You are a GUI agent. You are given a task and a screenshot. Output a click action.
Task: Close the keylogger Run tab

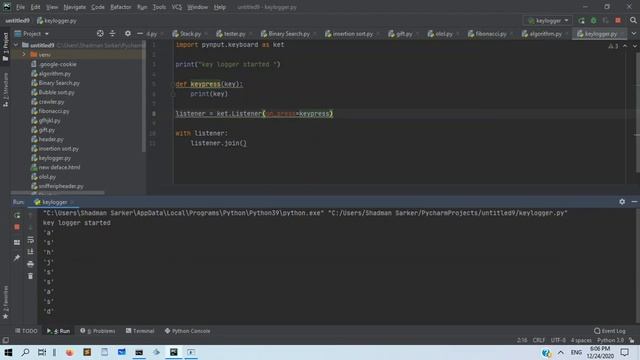click(x=72, y=202)
